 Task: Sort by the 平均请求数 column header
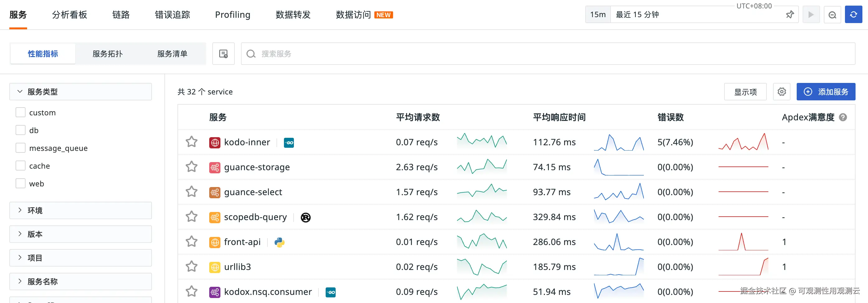(418, 118)
